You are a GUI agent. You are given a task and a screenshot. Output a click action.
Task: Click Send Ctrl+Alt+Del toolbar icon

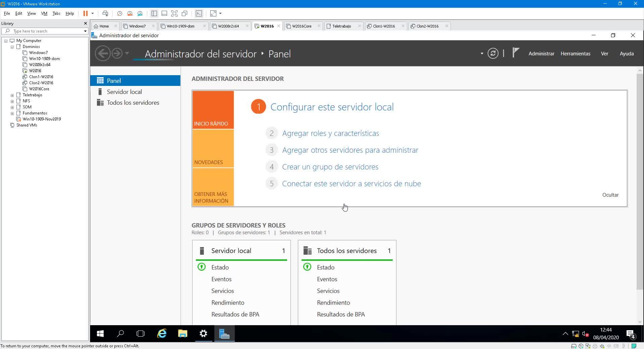pos(105,13)
